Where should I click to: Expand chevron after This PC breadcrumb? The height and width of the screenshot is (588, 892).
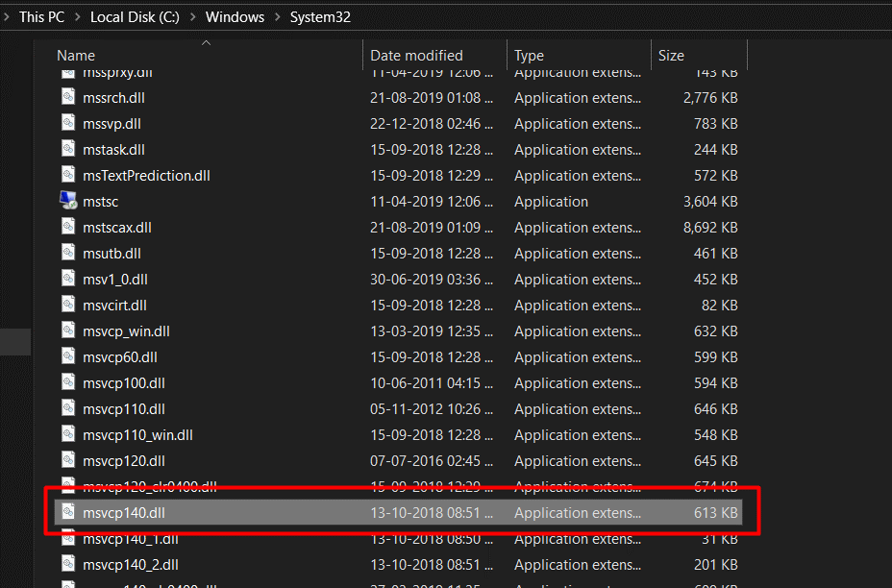77,17
